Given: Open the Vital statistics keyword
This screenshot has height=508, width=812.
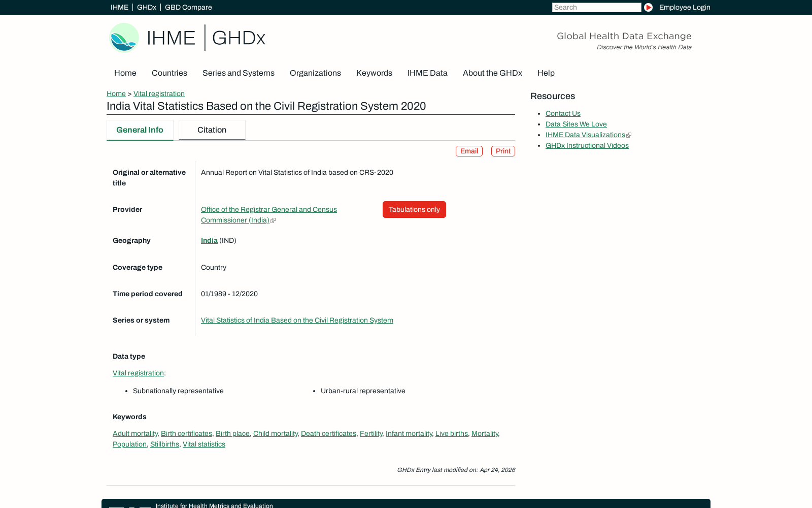Looking at the screenshot, I should (204, 444).
